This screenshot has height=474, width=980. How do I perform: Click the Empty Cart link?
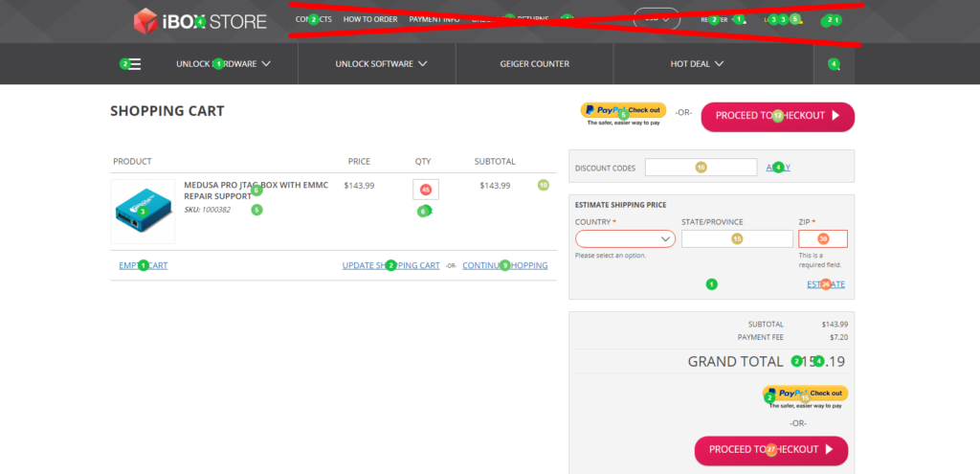[x=144, y=265]
